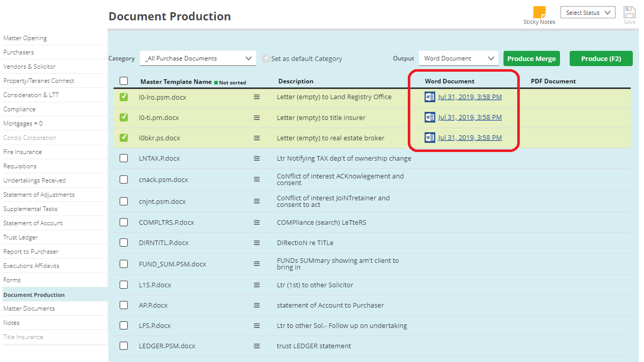Screen dimensions: 644x362
Task: Open hamburger menu for cnjnt.psm.docx
Action: (x=257, y=201)
